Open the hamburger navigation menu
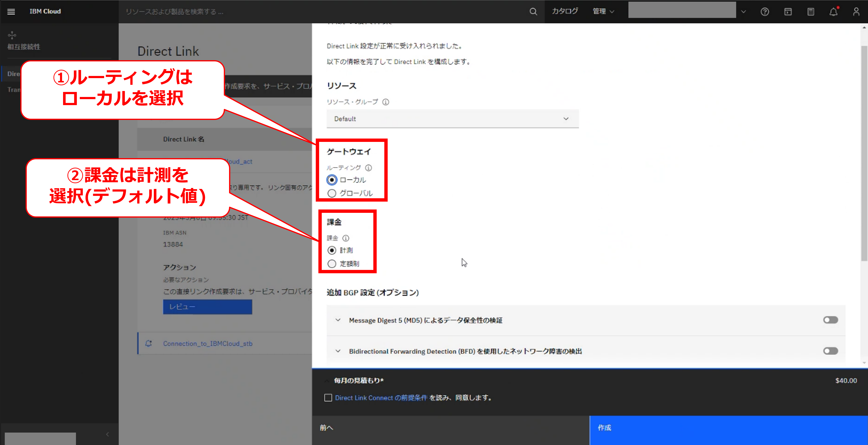The image size is (868, 445). pyautogui.click(x=11, y=11)
